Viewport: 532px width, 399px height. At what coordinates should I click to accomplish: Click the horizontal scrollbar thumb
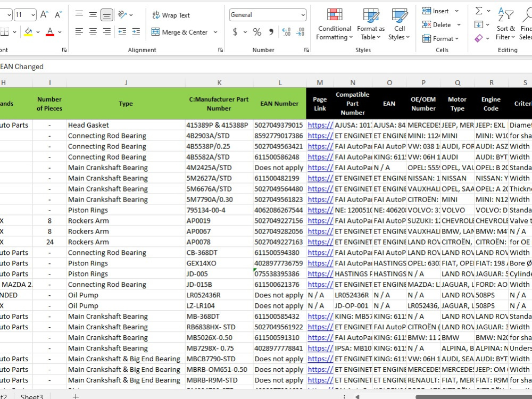click(473, 397)
